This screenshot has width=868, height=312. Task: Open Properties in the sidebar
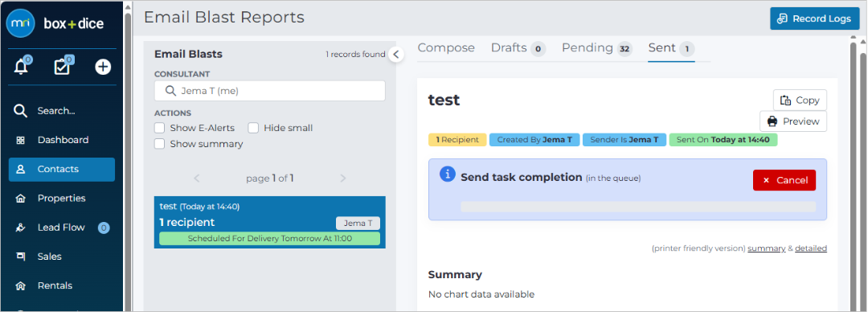61,199
